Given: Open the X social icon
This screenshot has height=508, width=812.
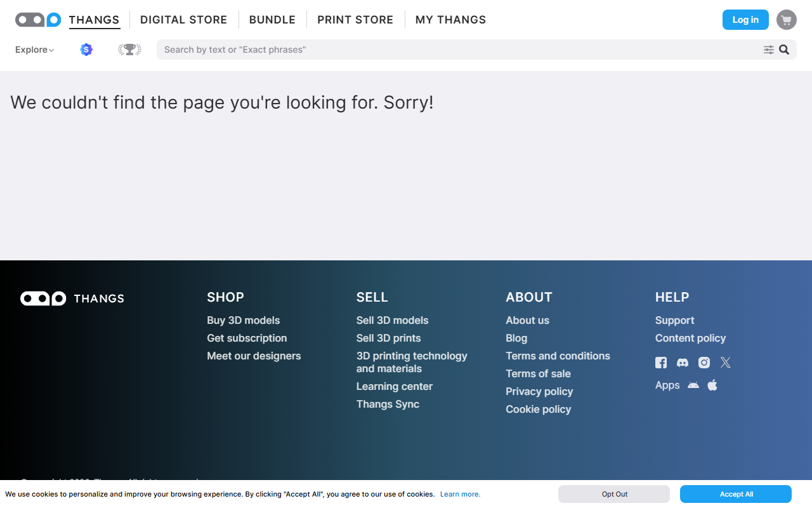Looking at the screenshot, I should [x=726, y=363].
